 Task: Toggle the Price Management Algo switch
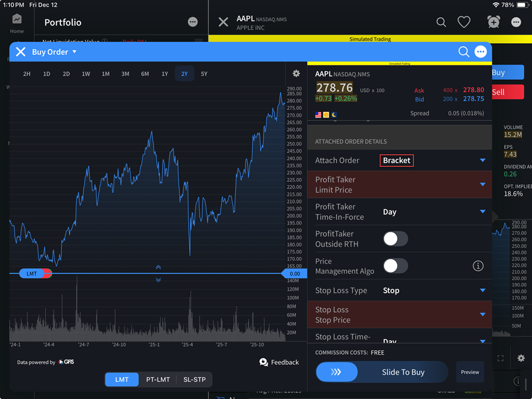click(x=395, y=266)
